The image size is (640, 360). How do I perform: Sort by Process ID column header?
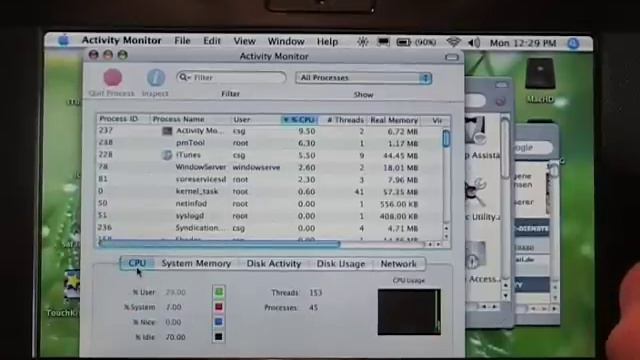pyautogui.click(x=123, y=119)
